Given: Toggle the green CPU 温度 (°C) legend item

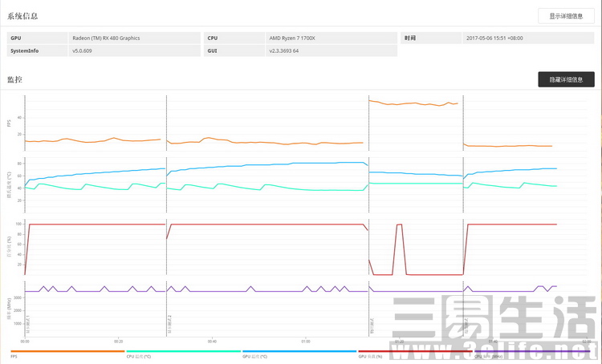Looking at the screenshot, I should [183, 354].
